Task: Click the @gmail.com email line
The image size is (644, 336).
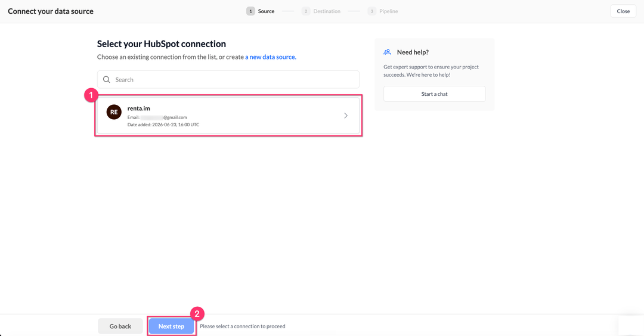Action: coord(157,117)
